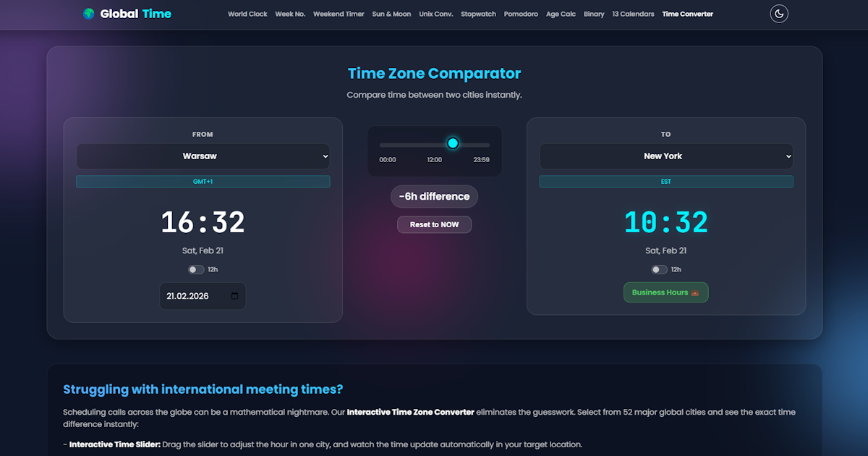Open Unix Conv. page
Image resolution: width=868 pixels, height=456 pixels.
[436, 14]
